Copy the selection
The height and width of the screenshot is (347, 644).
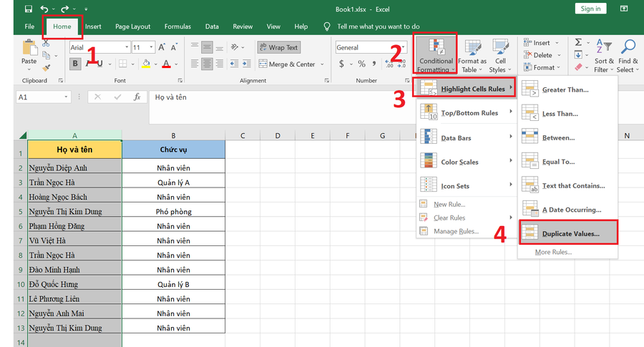(46, 55)
